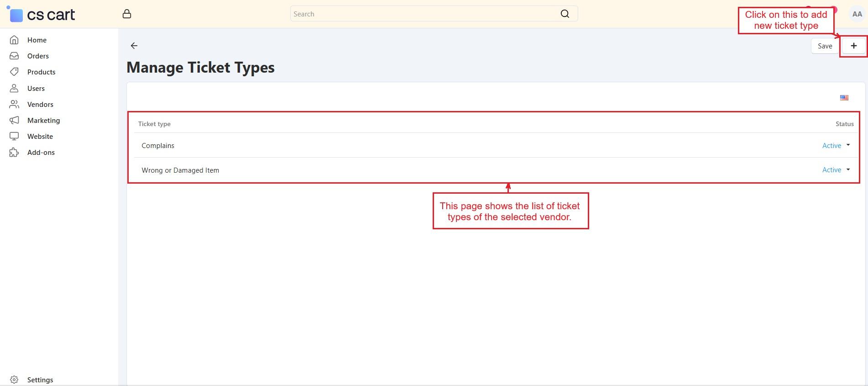Open Status dropdown for Wrong or Damaged Item

[836, 170]
